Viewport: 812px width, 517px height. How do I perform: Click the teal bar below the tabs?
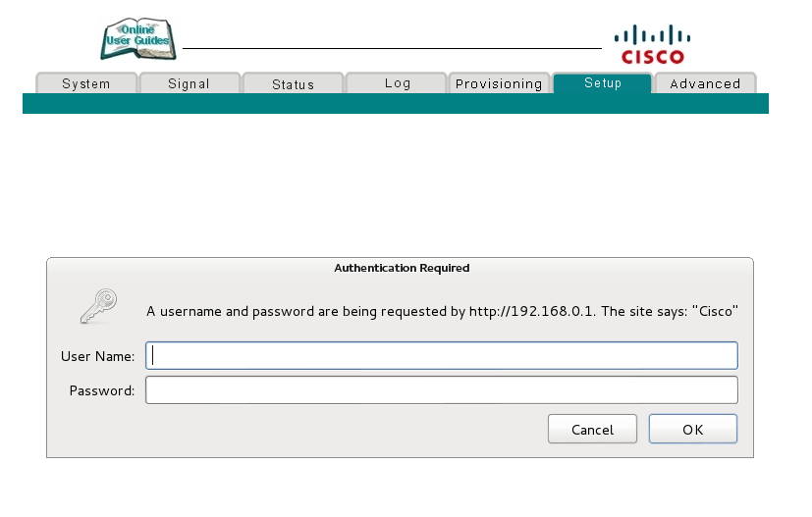(395, 104)
